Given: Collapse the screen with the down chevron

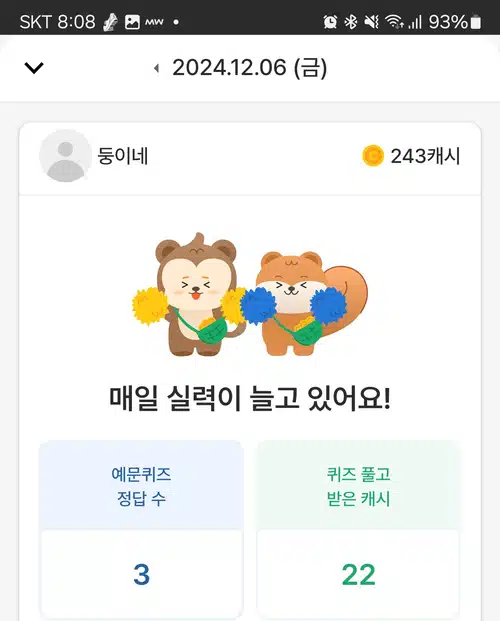Looking at the screenshot, I should (34, 68).
